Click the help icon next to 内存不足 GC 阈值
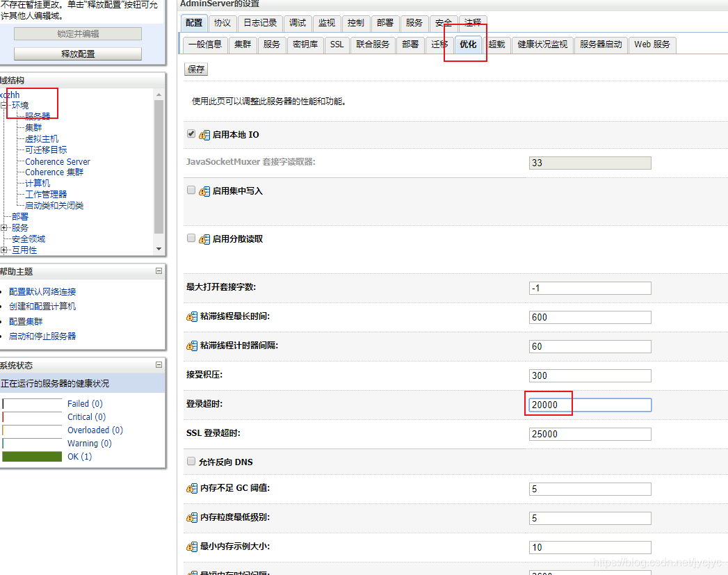Screen dimensions: 728x575 [192, 488]
